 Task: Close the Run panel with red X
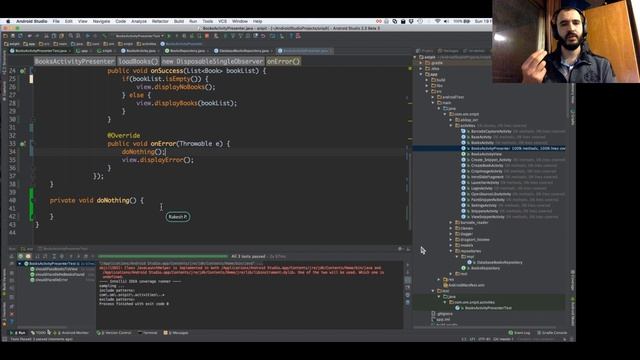[x=11, y=314]
